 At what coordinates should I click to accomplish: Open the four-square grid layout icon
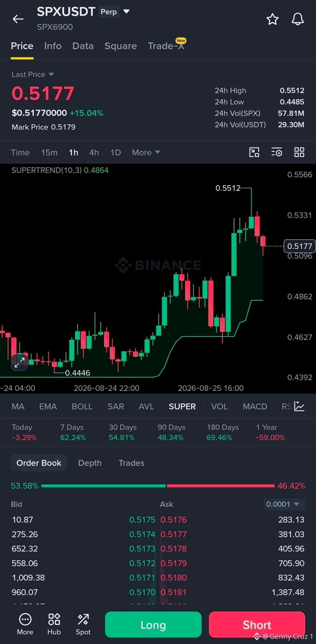click(299, 152)
